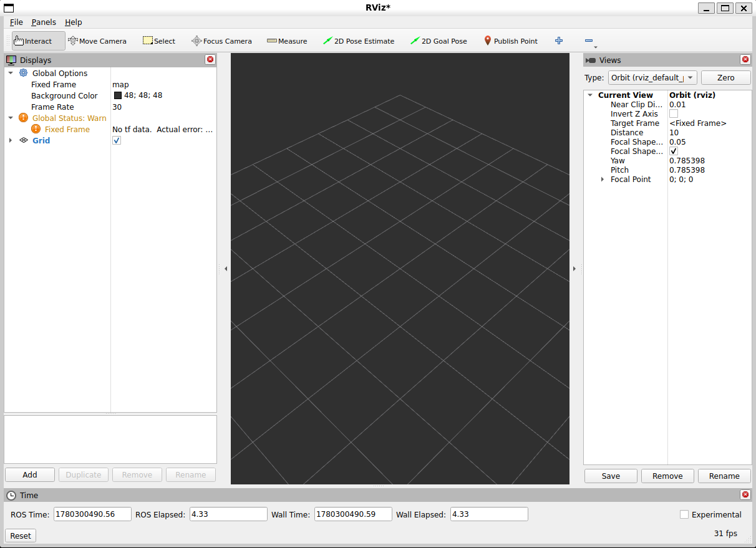Select the Yaw value 0.785398
The width and height of the screenshot is (756, 548).
[x=687, y=160]
